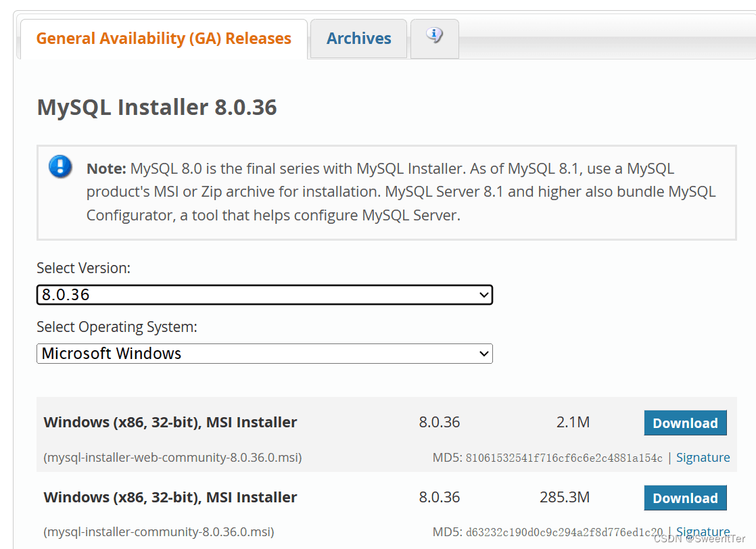Click the 2.1M file size value

pos(573,423)
